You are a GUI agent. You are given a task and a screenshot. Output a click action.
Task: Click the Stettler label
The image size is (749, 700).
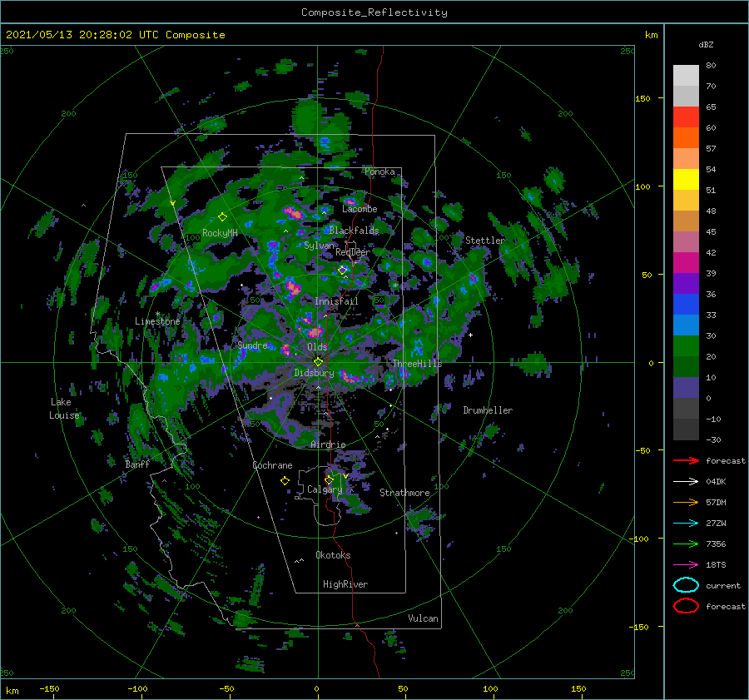(485, 241)
